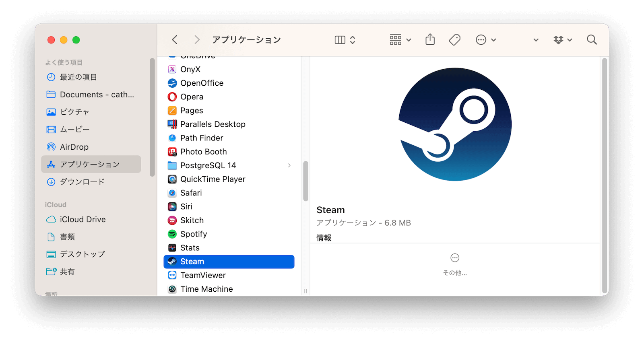Image resolution: width=644 pixels, height=342 pixels.
Task: Open ピクチャ in the sidebar
Action: [91, 112]
